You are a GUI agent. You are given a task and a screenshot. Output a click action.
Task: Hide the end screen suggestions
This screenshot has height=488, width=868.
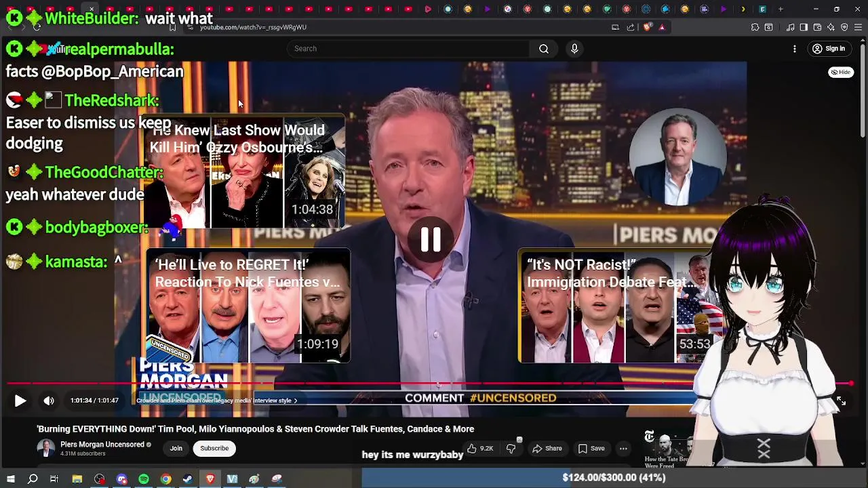[x=841, y=72]
